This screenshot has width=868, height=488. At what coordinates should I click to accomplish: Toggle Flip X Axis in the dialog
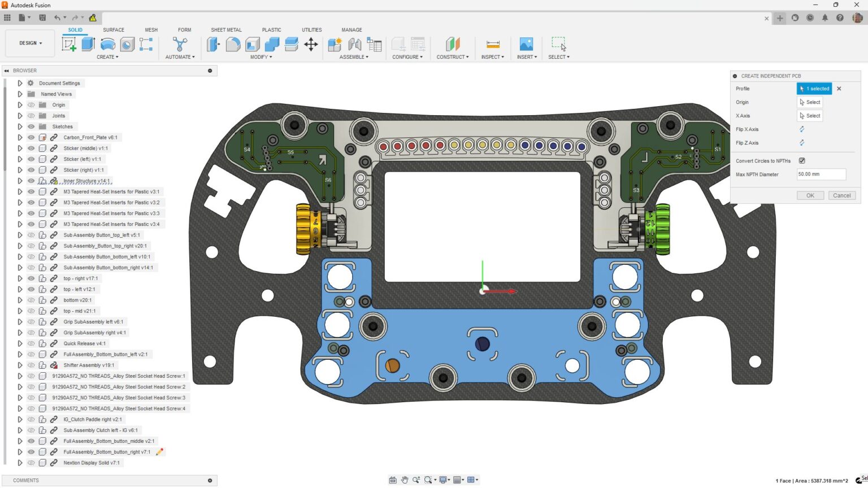click(801, 129)
